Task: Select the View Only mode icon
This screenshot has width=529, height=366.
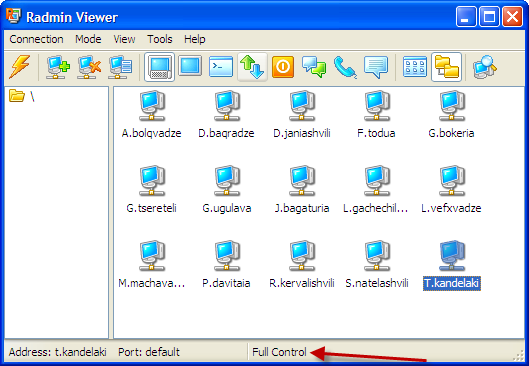Action: [x=190, y=66]
